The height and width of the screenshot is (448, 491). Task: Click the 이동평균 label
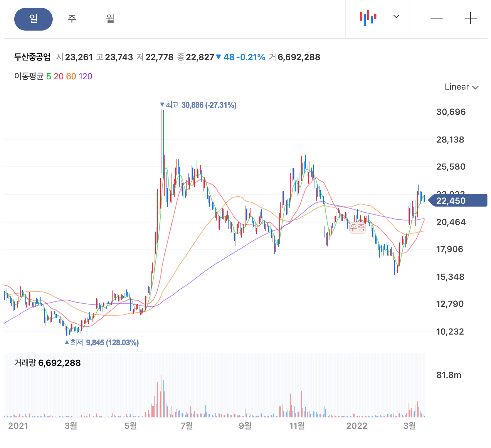click(x=29, y=76)
